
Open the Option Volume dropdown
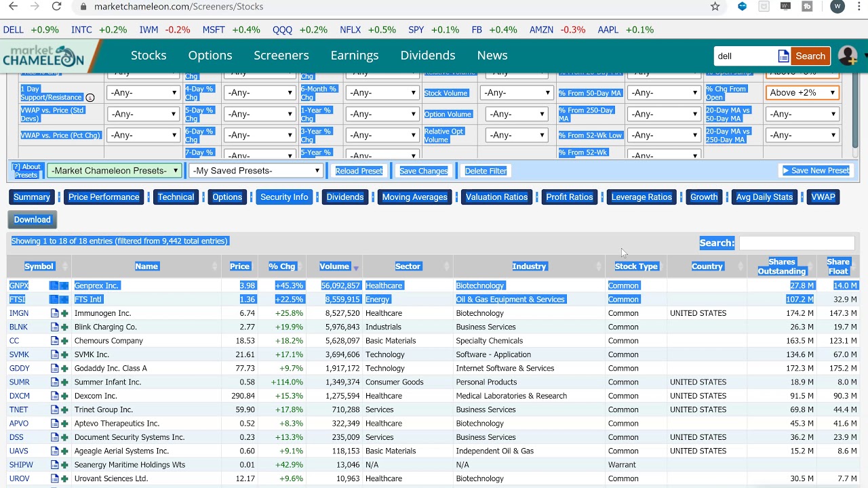(x=517, y=114)
